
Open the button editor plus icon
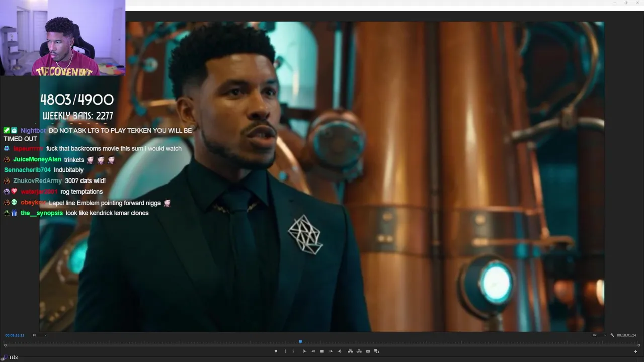[635, 351]
